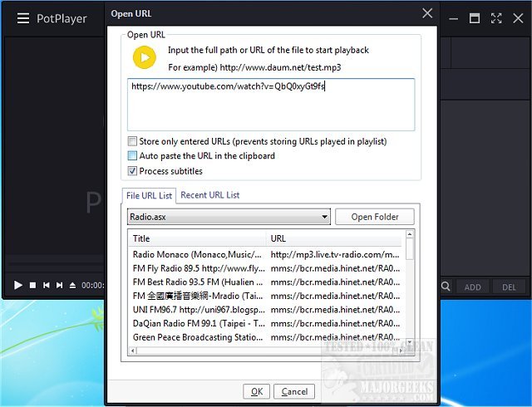Click the vertical scrollbar thumb in list

pyautogui.click(x=410, y=249)
